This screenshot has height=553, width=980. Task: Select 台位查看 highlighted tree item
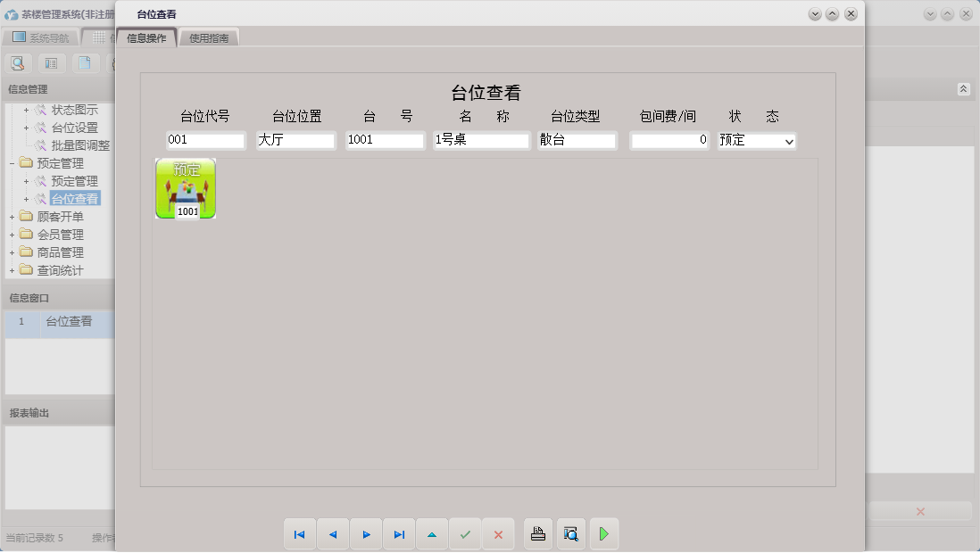click(74, 199)
